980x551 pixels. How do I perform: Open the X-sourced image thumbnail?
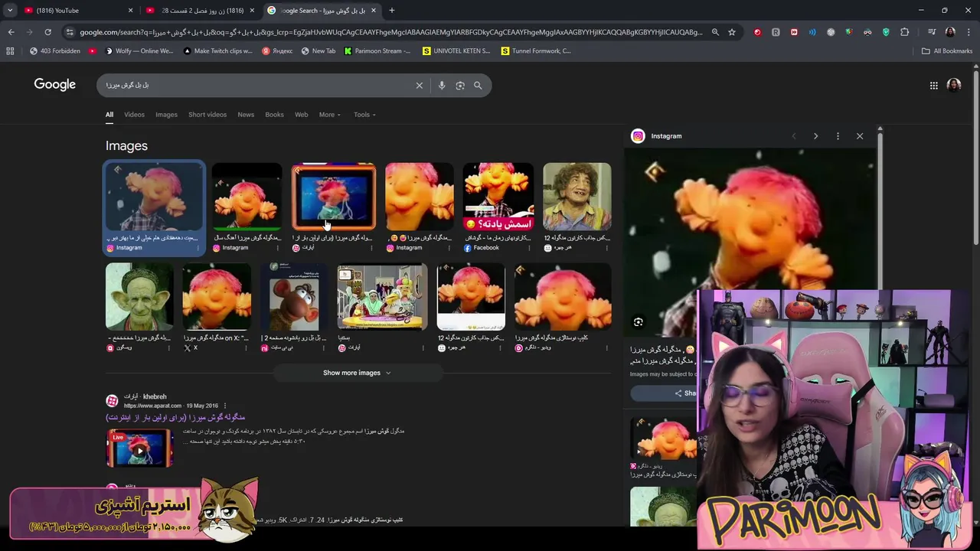click(x=217, y=297)
